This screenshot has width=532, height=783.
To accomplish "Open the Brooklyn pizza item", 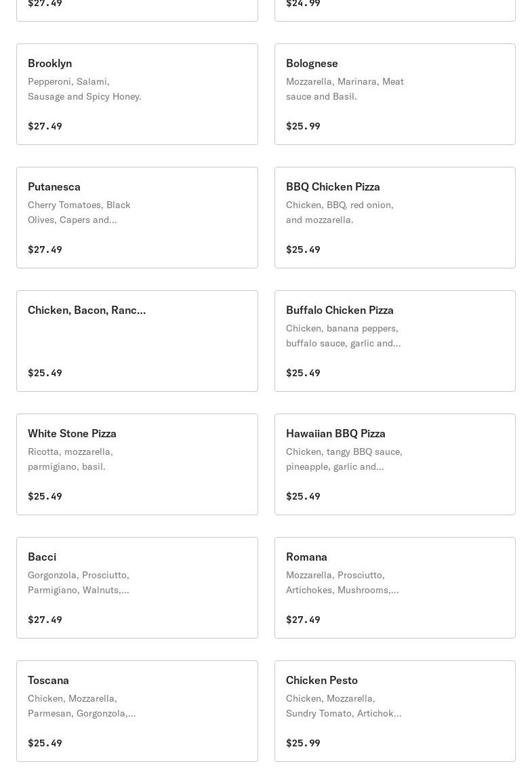I will (x=137, y=94).
